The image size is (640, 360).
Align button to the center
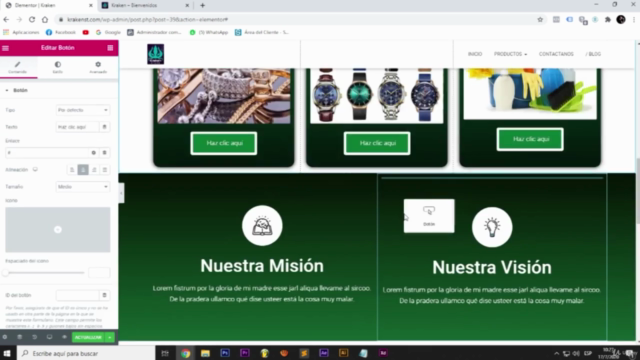click(x=83, y=170)
